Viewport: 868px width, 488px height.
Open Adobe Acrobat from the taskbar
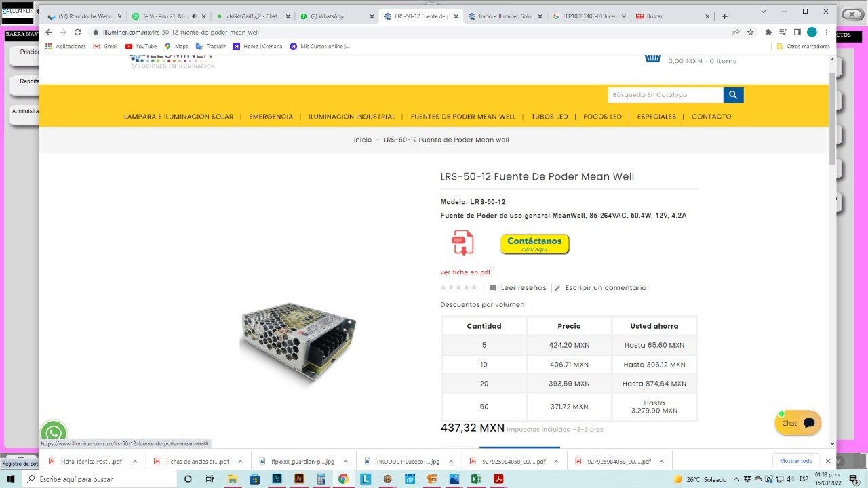tap(498, 479)
